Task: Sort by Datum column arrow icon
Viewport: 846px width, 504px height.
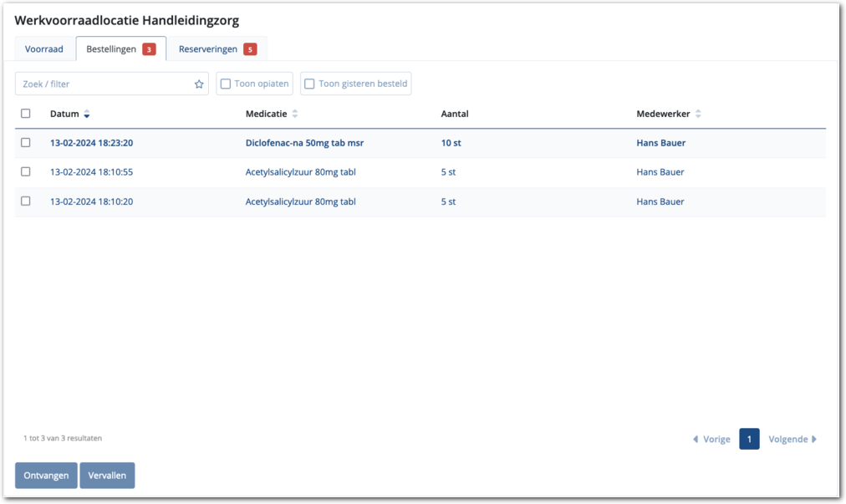Action: (87, 115)
